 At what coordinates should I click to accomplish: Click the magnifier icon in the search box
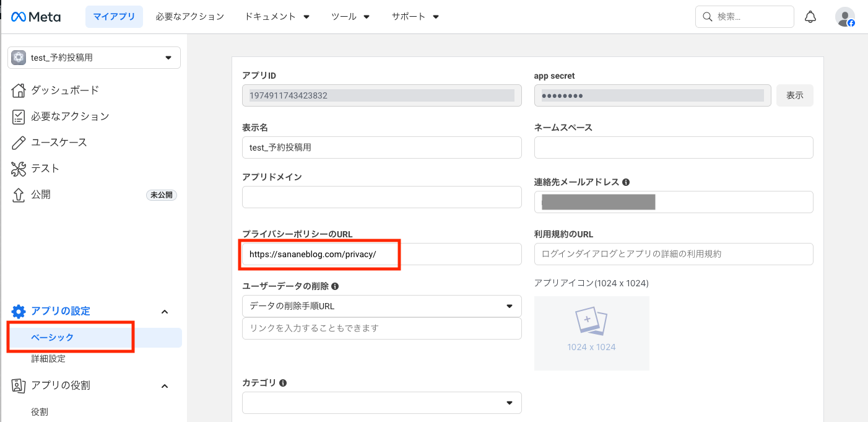coord(707,17)
